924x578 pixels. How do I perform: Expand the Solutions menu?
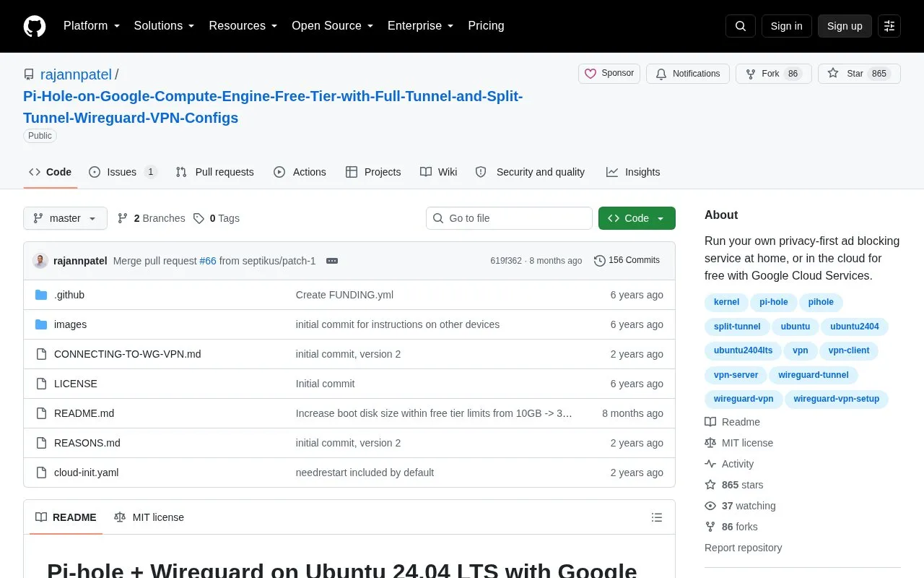tap(164, 26)
